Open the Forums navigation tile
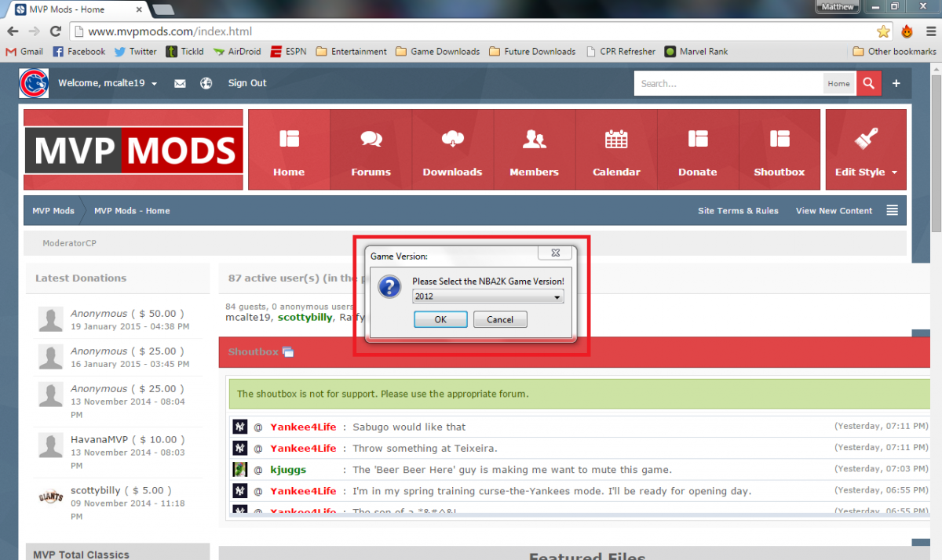This screenshot has height=560, width=942. coord(371,150)
